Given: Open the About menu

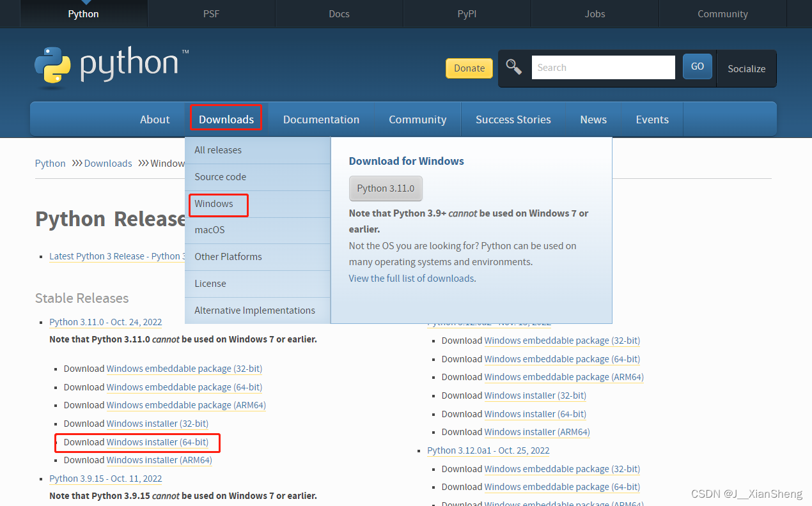Looking at the screenshot, I should 155,119.
